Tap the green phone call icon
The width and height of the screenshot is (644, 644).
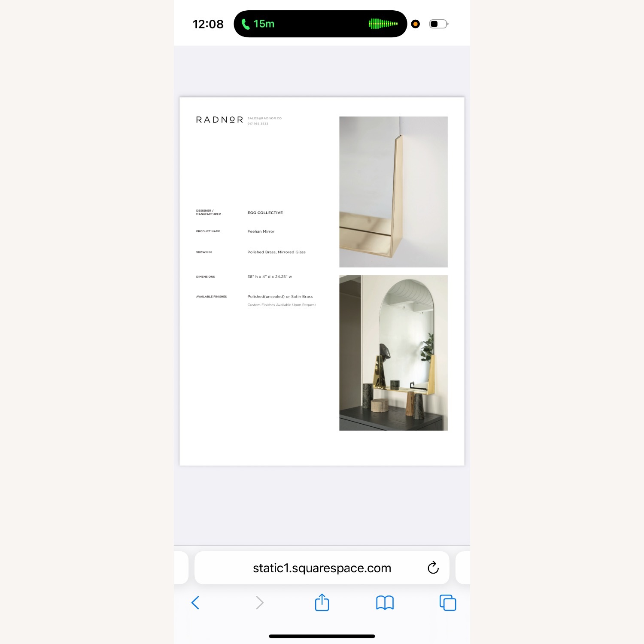coord(246,24)
